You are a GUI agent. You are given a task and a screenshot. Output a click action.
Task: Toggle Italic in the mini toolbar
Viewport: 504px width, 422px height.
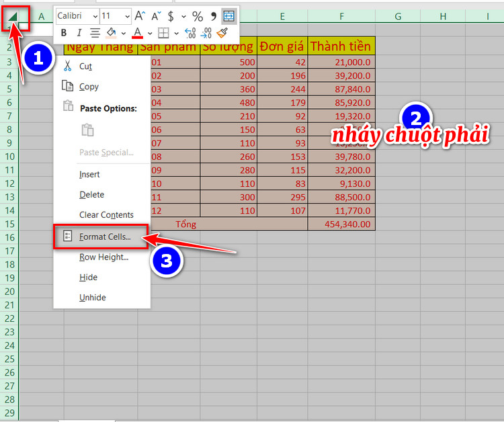coord(79,33)
